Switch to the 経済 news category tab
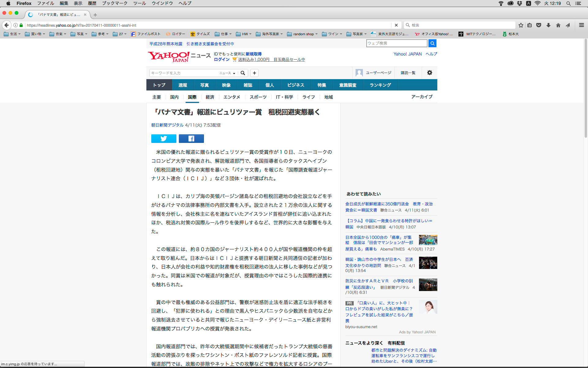588x368 pixels. coord(210,97)
